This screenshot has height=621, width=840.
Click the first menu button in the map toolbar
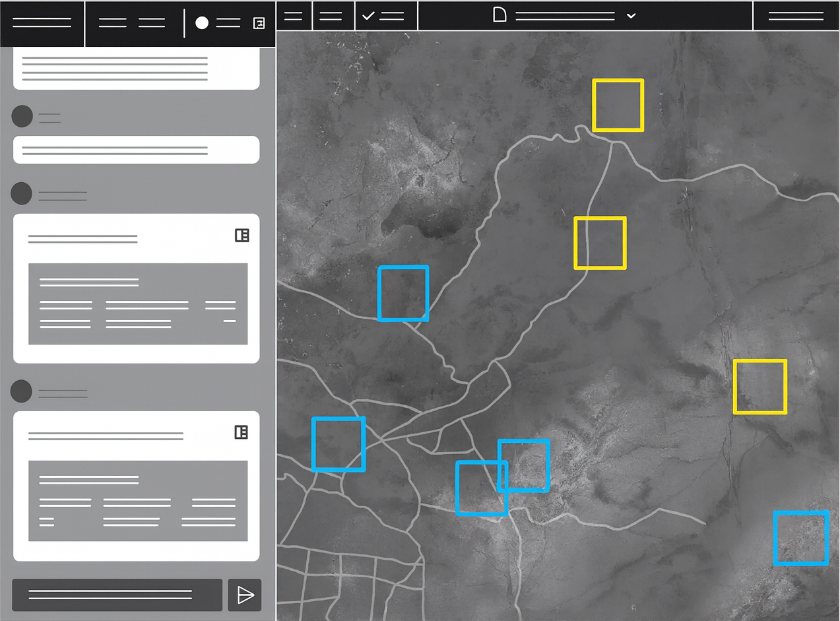pos(294,16)
